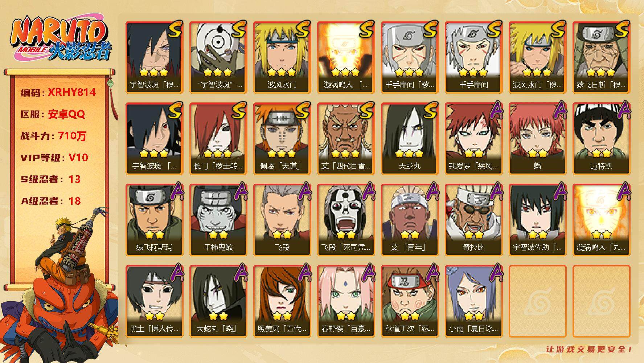Select the 干柿鬼鲛 ninja card
This screenshot has height=363, width=644.
point(218,220)
